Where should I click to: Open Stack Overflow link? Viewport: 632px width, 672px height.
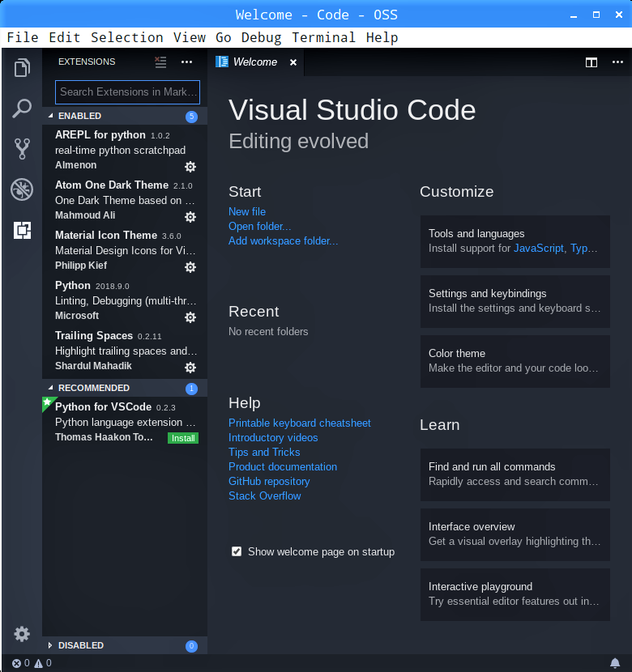click(264, 495)
